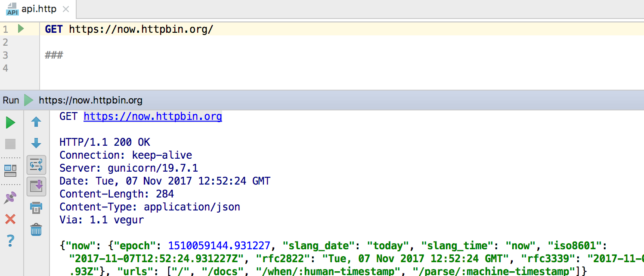Go up with the blue up arrow
This screenshot has width=644, height=276.
(x=36, y=122)
